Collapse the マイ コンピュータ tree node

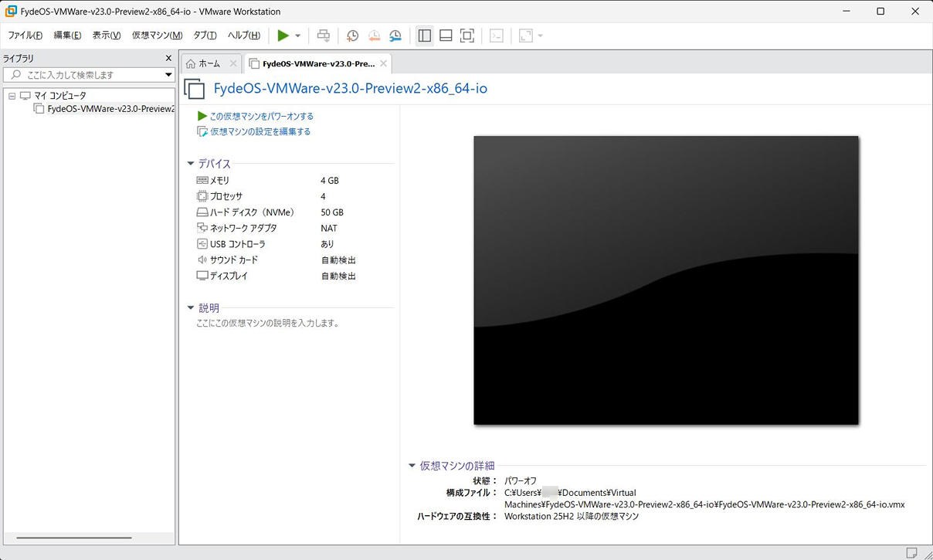(12, 96)
